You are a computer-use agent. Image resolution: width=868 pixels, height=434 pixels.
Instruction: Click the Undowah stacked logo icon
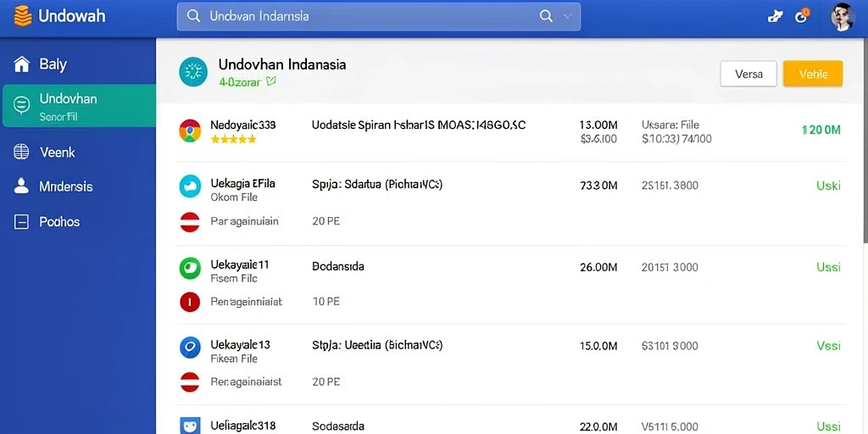(x=23, y=16)
